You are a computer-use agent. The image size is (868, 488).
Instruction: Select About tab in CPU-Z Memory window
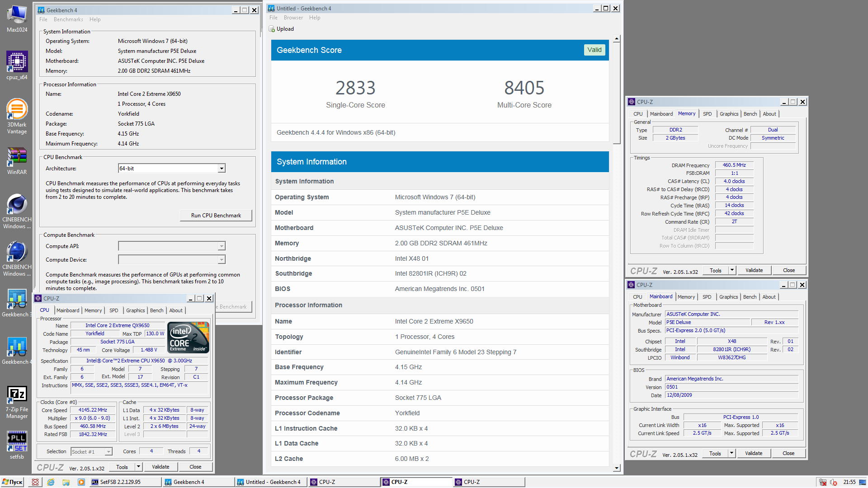[x=769, y=114]
